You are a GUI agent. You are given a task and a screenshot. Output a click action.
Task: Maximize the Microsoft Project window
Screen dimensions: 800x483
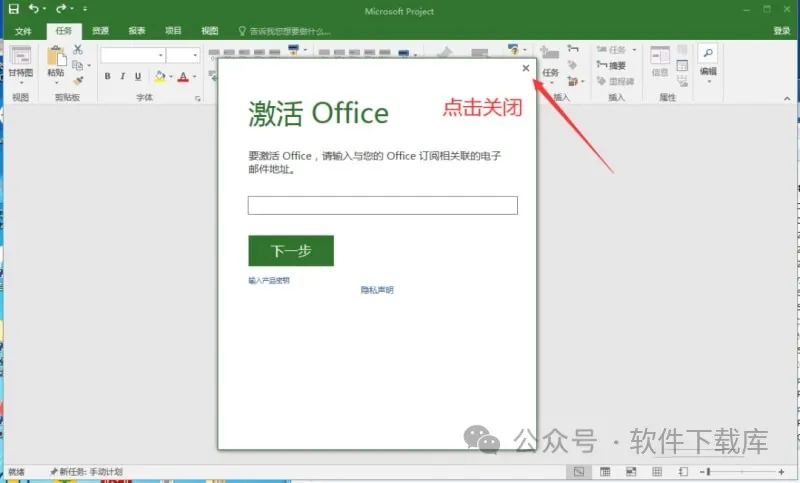[767, 9]
